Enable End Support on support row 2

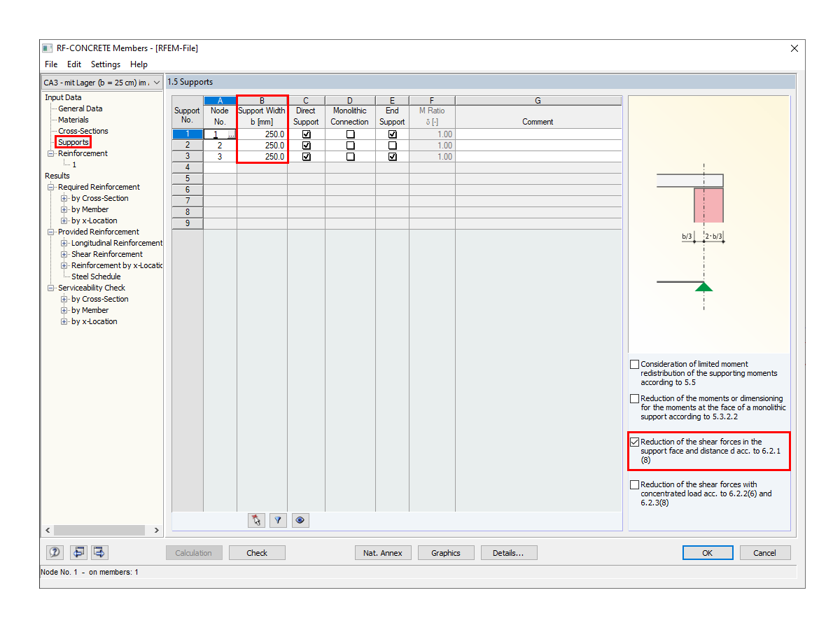(392, 145)
